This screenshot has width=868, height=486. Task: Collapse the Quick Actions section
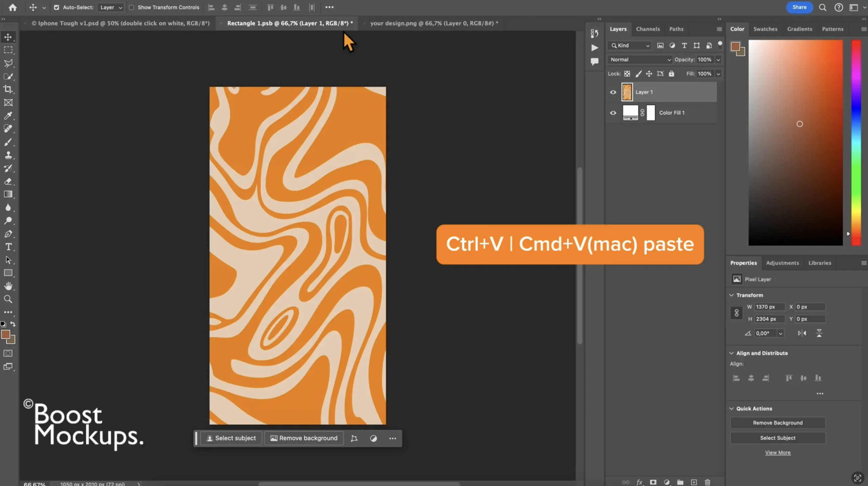(732, 409)
